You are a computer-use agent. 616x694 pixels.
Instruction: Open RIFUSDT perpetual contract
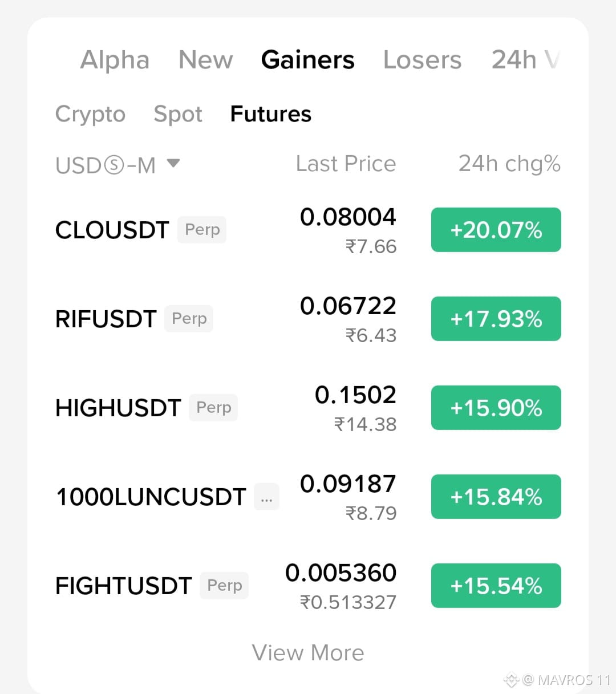click(308, 319)
